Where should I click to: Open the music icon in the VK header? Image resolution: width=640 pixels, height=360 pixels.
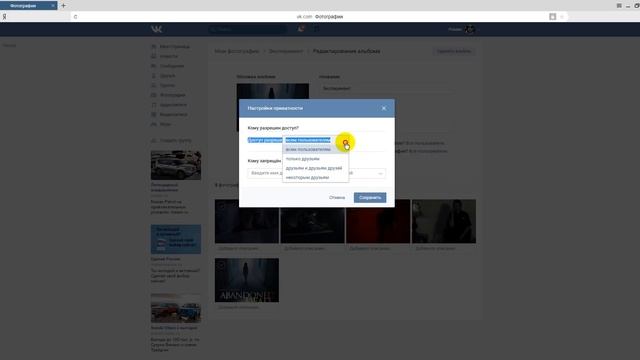[x=317, y=29]
